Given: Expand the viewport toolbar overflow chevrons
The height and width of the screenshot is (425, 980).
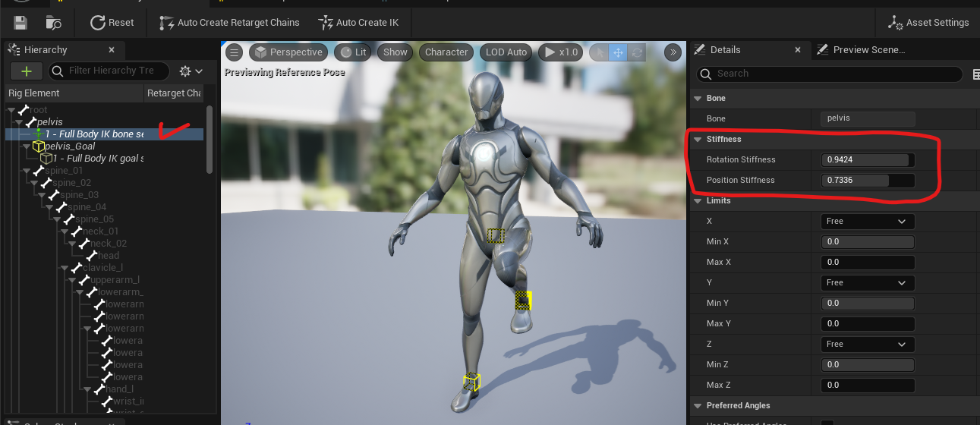Looking at the screenshot, I should pos(673,52).
